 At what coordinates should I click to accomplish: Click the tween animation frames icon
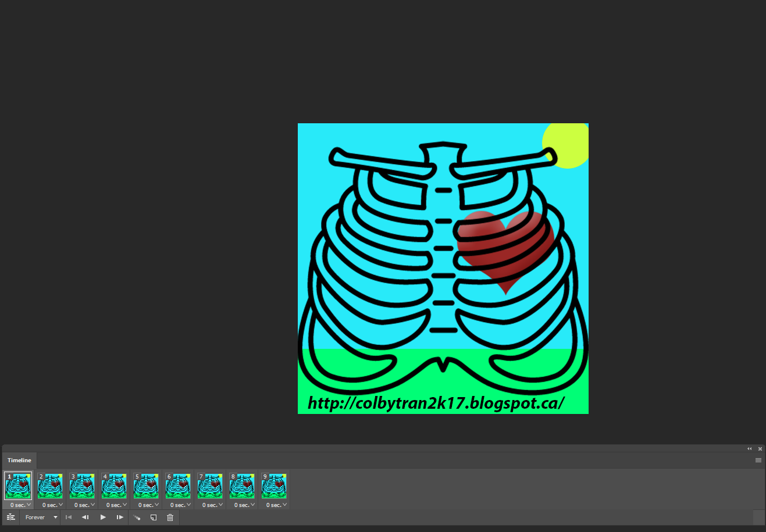[x=137, y=517]
